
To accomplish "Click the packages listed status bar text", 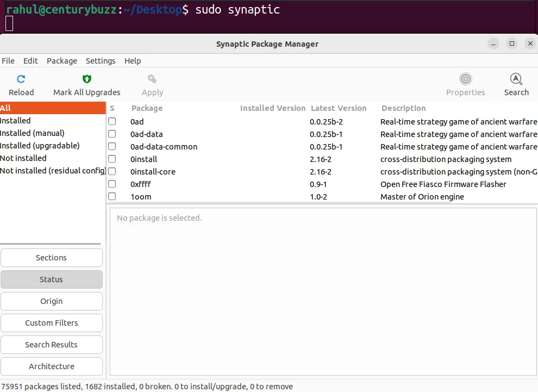I will point(147,387).
